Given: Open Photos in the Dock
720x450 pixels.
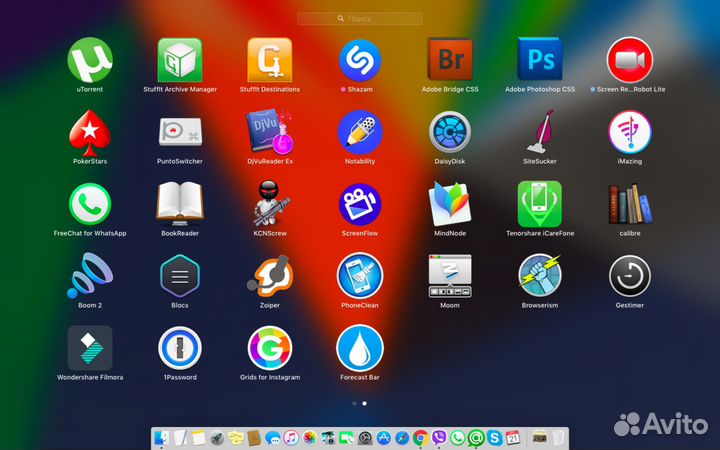Looking at the screenshot, I should pyautogui.click(x=309, y=438).
